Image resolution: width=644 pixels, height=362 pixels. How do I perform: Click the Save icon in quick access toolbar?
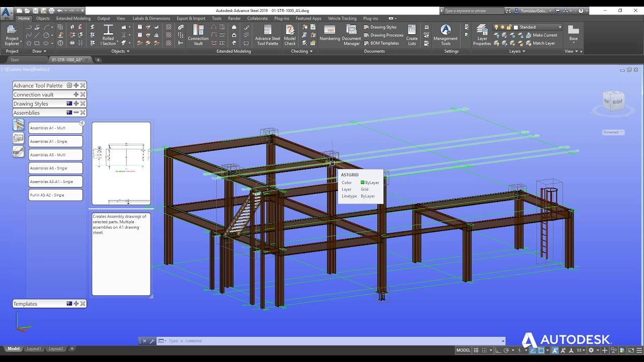35,11
